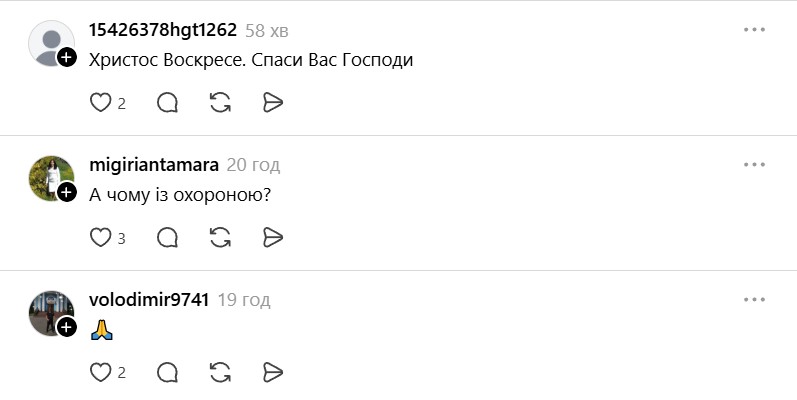This screenshot has height=400, width=797.
Task: Open more options for volodimir9741's comment
Action: click(754, 300)
